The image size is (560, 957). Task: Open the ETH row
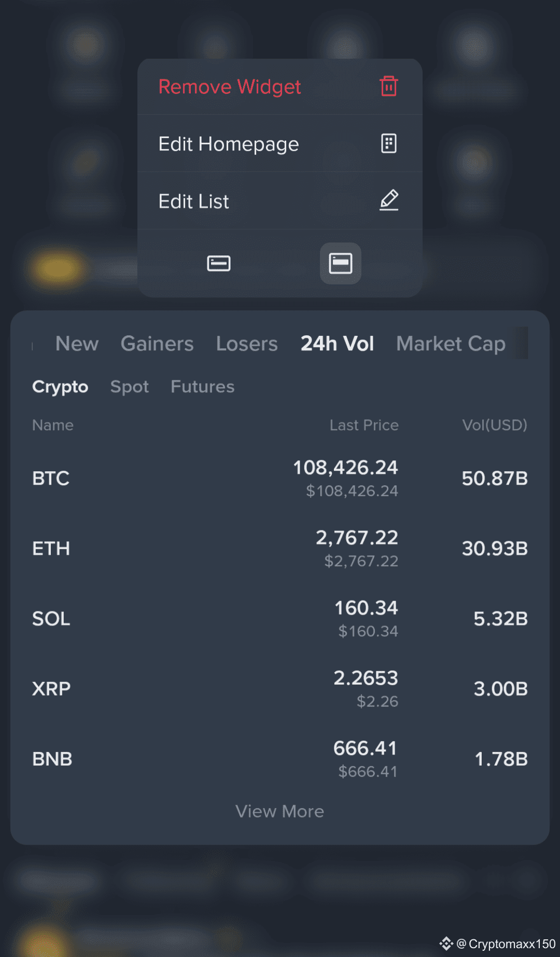click(280, 549)
